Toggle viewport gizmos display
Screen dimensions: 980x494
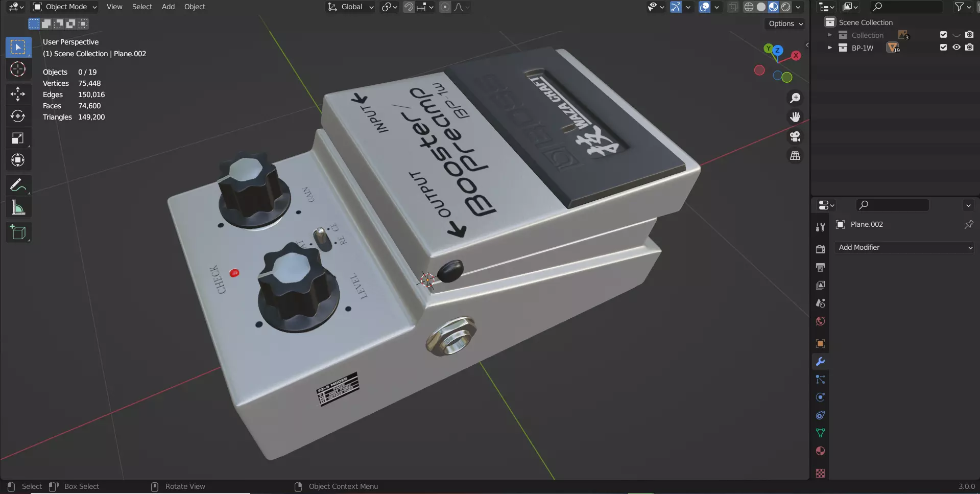pyautogui.click(x=676, y=7)
